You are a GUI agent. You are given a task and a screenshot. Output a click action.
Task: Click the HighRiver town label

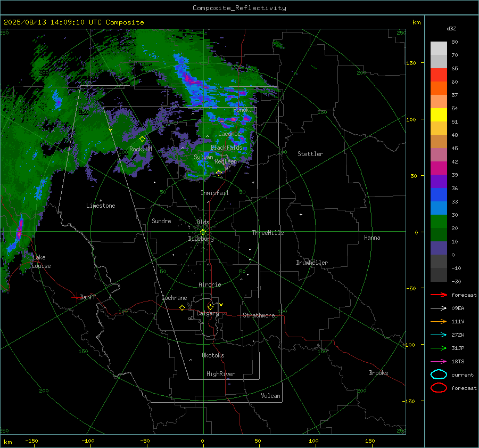tap(221, 374)
